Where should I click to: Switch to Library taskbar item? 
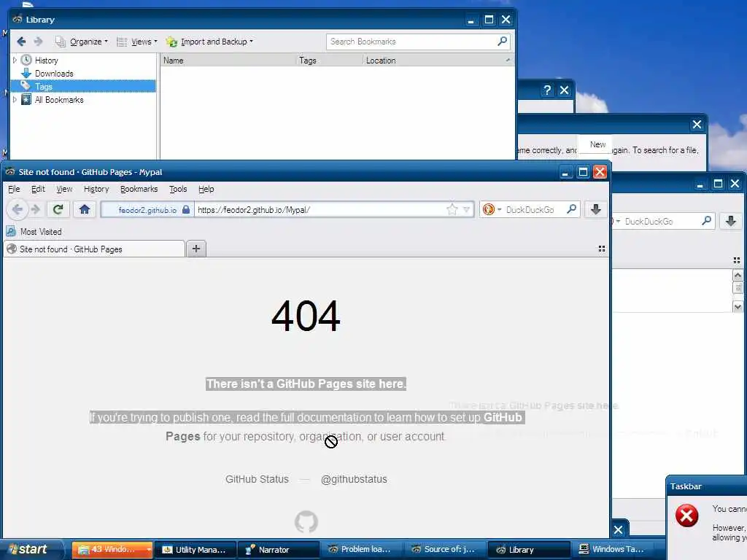(528, 550)
